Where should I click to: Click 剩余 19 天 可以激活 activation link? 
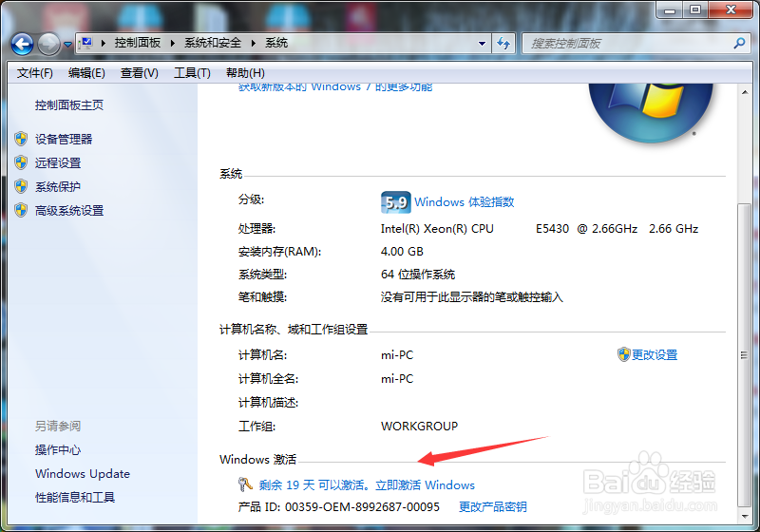click(367, 485)
